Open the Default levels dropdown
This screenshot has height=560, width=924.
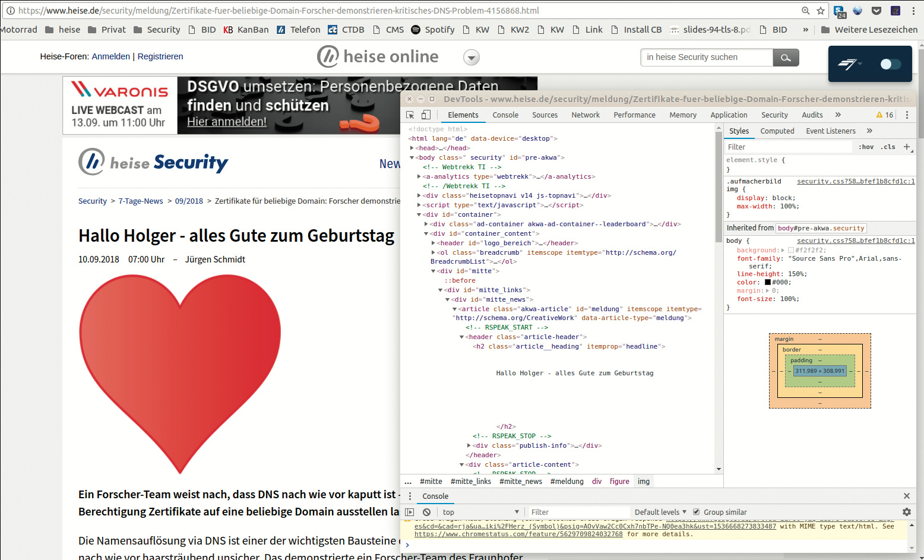[660, 512]
